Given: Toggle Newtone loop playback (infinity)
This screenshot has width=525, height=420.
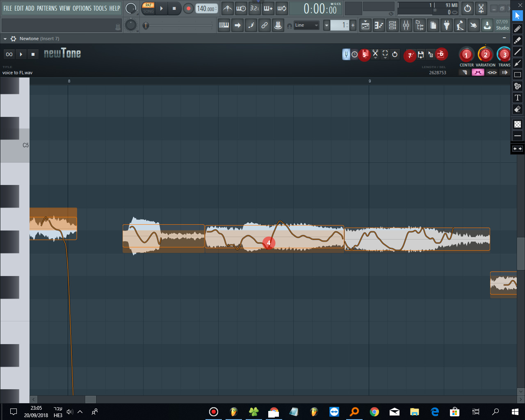Looking at the screenshot, I should [x=9, y=54].
